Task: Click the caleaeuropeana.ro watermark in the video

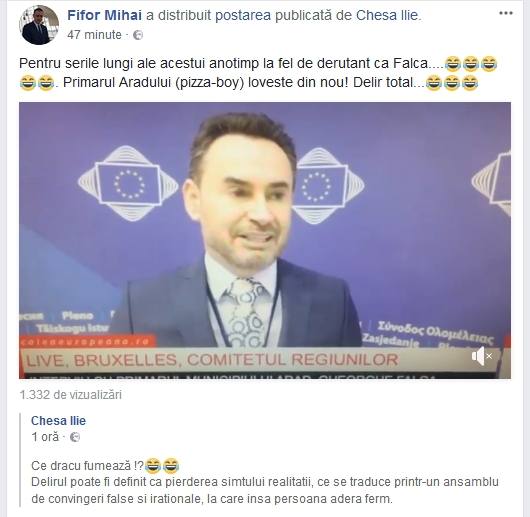Action: [x=86, y=342]
